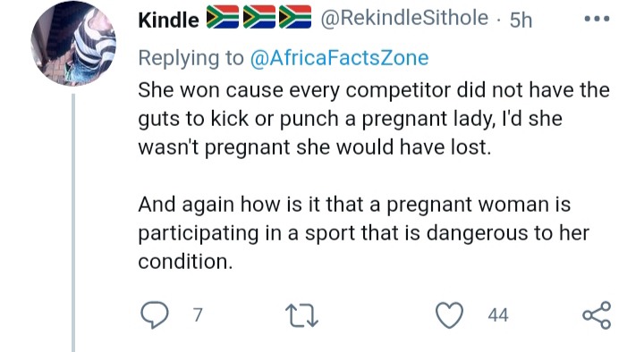Screen dimensions: 644x352
Task: Click the word 'condition.' in the tweet
Action: (x=185, y=262)
